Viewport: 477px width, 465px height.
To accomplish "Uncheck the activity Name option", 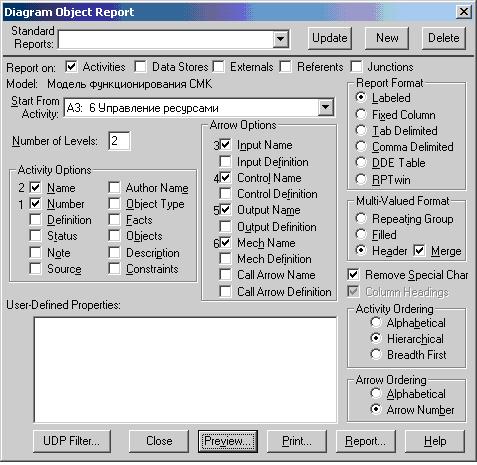I will point(35,188).
